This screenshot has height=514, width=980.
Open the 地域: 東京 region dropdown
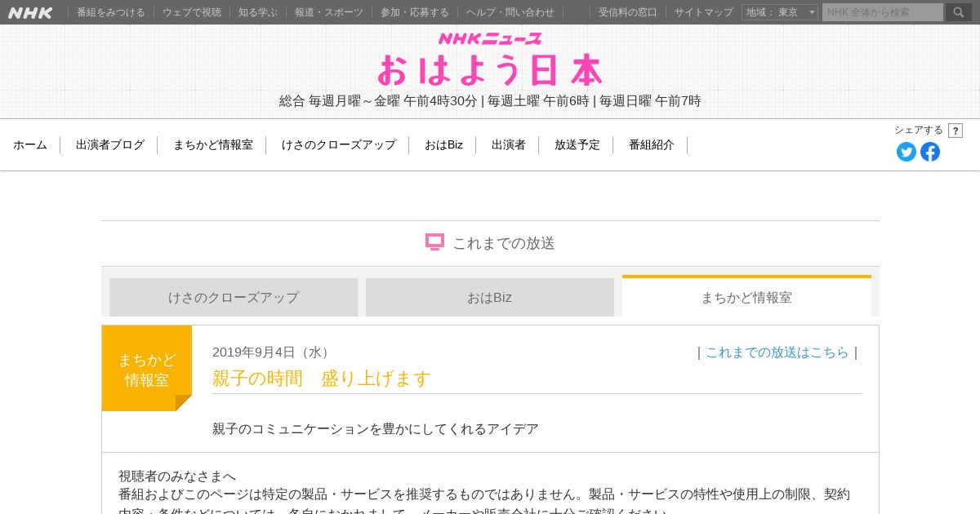click(779, 12)
